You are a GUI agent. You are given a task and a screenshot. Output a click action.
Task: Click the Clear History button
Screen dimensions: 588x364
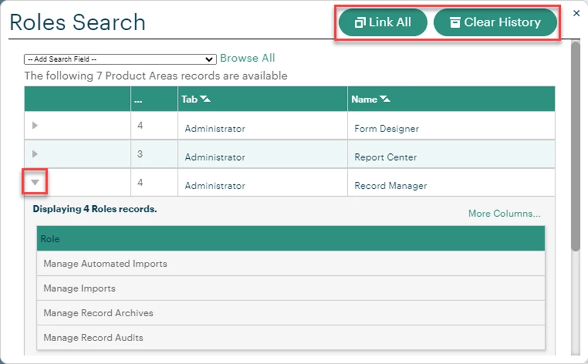pyautogui.click(x=495, y=22)
